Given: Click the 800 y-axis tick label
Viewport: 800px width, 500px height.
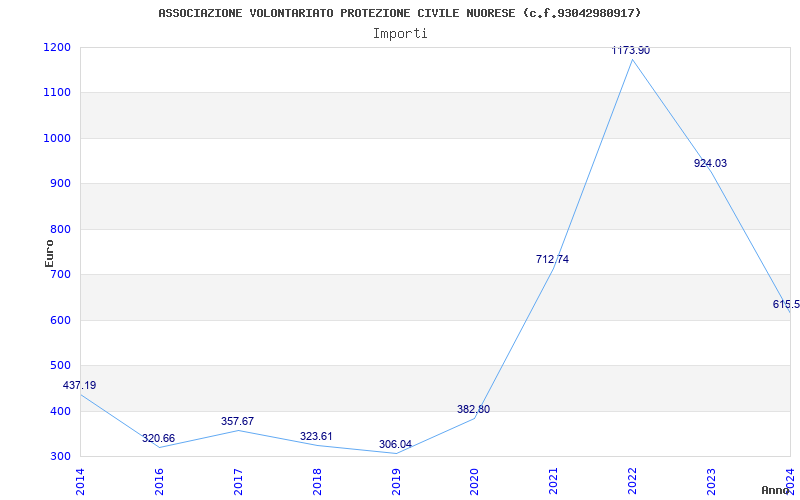Looking at the screenshot, I should [60, 229].
